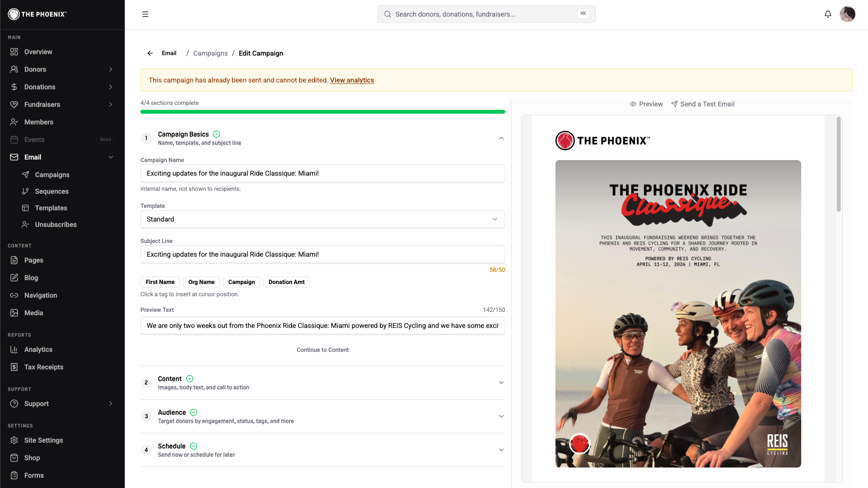Image resolution: width=868 pixels, height=488 pixels.
Task: Click the View analytics link
Action: [352, 80]
